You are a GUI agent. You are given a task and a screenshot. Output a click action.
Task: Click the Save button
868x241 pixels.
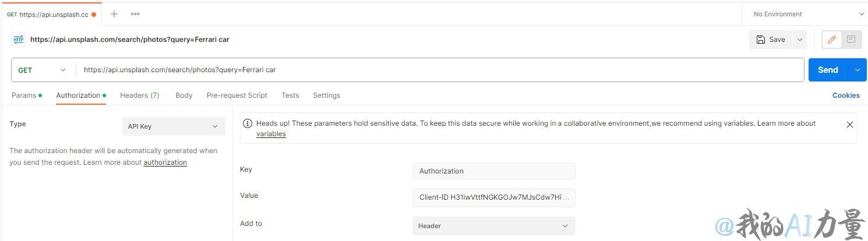point(771,40)
